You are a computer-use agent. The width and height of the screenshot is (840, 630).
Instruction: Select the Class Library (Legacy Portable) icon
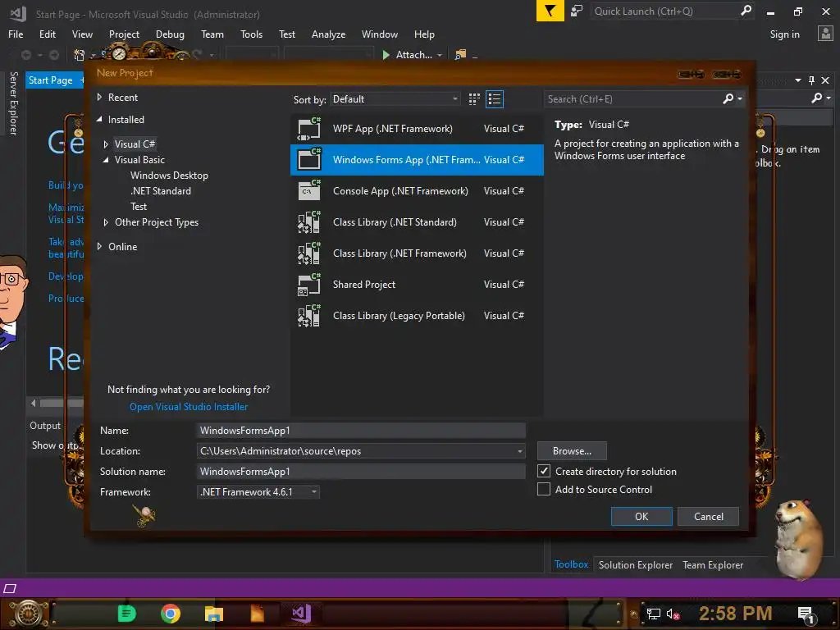click(308, 316)
